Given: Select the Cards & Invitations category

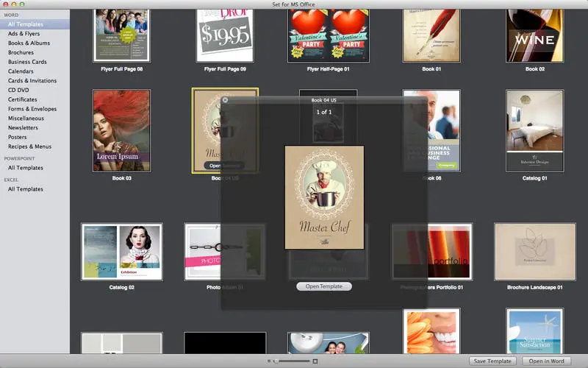Looking at the screenshot, I should pos(32,80).
